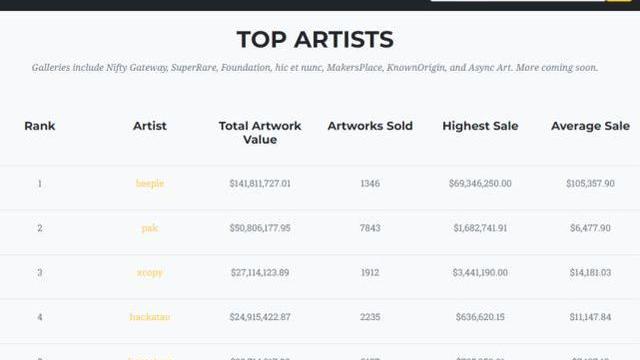Sort by Artworks Sold column header

(x=370, y=126)
